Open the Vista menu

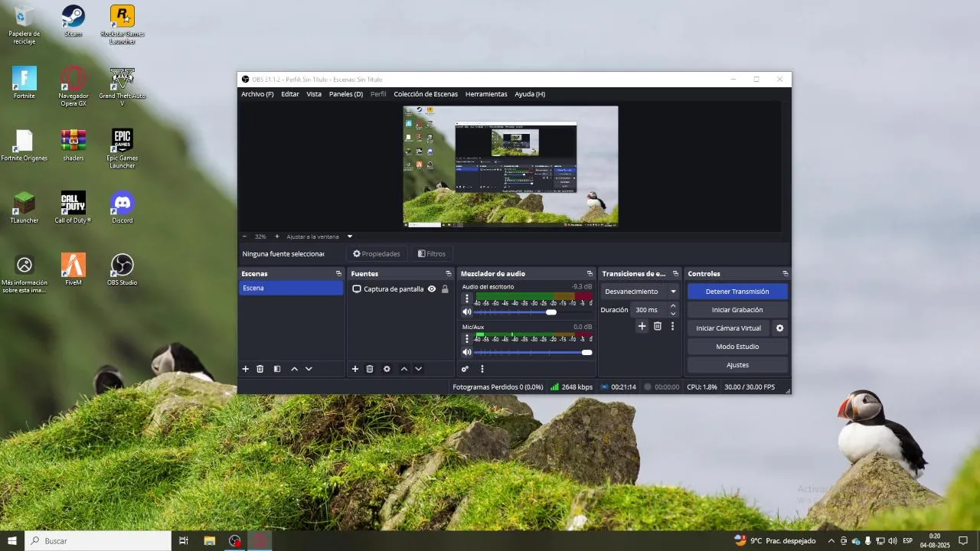pyautogui.click(x=314, y=94)
